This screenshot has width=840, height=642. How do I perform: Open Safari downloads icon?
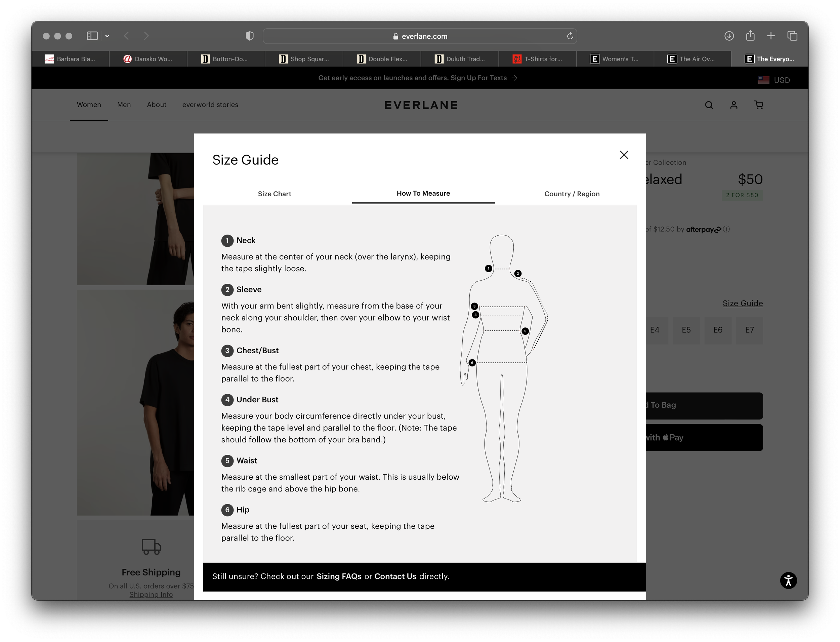(x=729, y=36)
